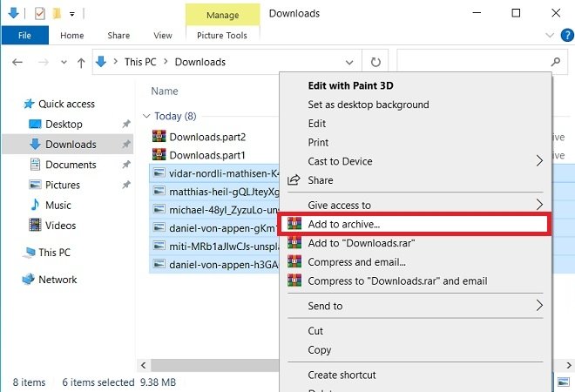The height and width of the screenshot is (392, 575).
Task: Open Music in the navigation pane
Action: coord(58,205)
